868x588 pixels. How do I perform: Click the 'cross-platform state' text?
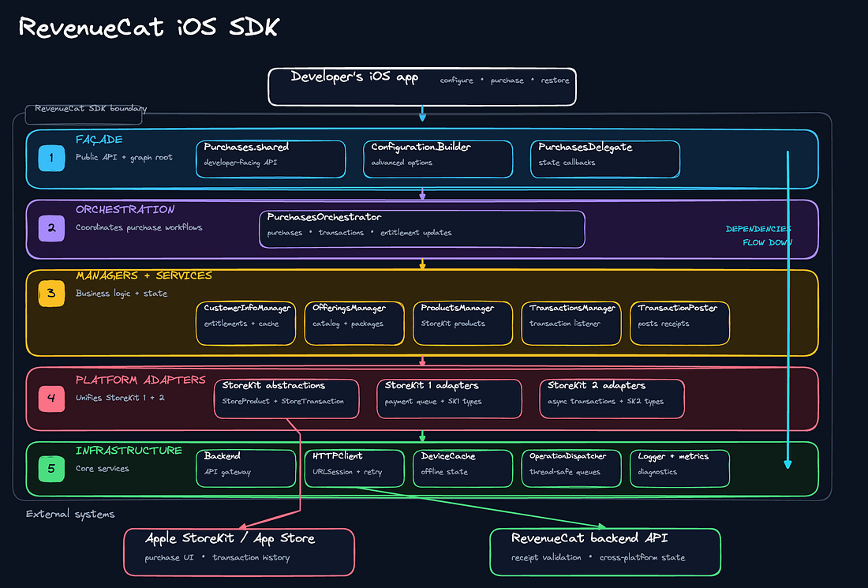(642, 557)
